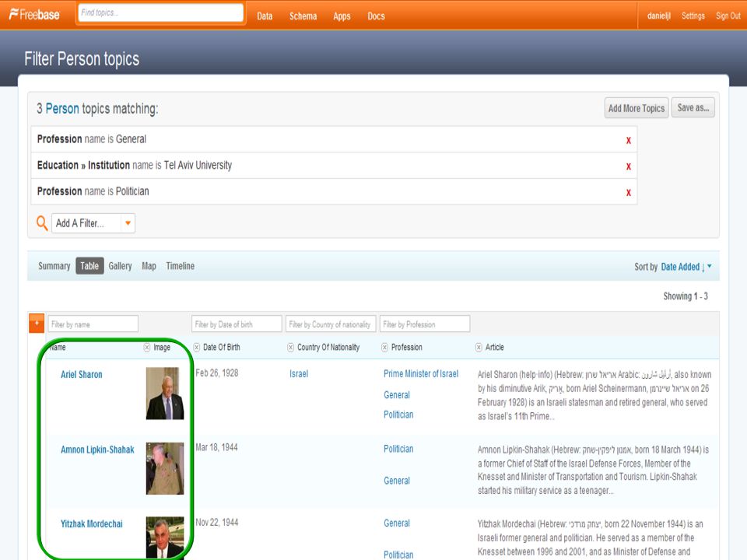Viewport: 747px width, 560px height.
Task: Click the Filter by name field
Action: coord(93,324)
